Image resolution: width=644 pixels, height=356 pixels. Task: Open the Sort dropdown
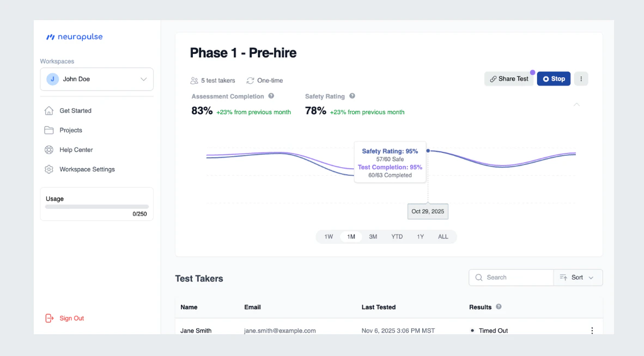tap(578, 278)
